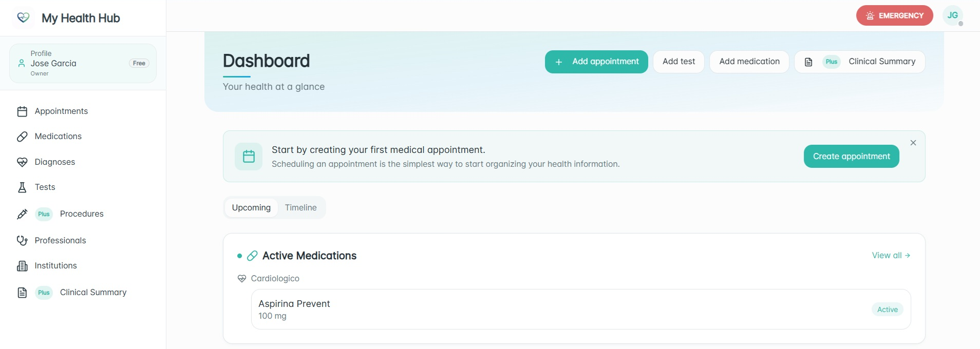Click the Dashboard page heading
The width and height of the screenshot is (980, 349).
pos(266,61)
